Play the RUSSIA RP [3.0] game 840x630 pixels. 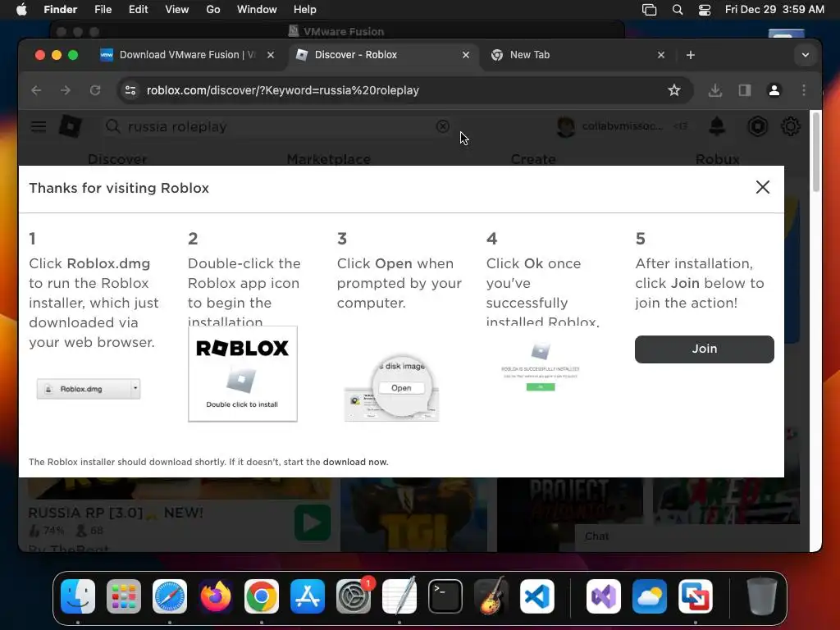coord(313,523)
